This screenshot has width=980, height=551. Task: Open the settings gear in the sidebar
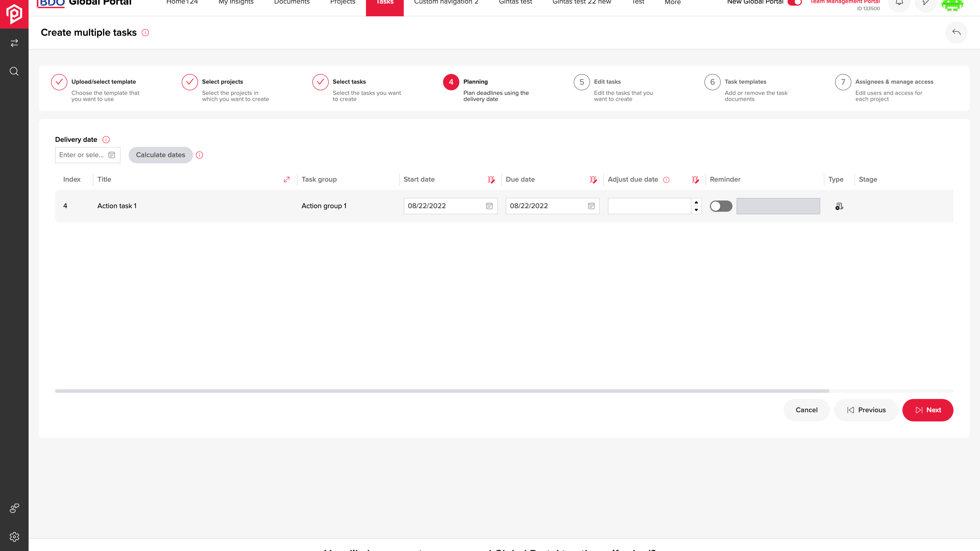click(14, 536)
